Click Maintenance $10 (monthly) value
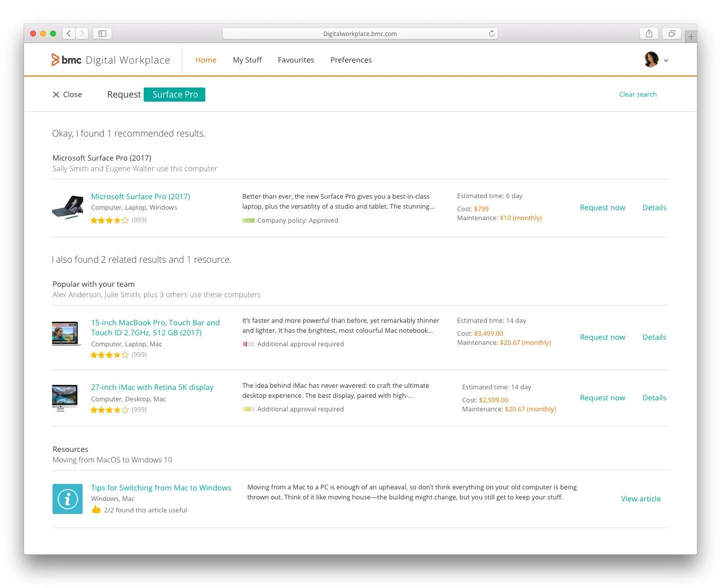721x588 pixels. pyautogui.click(x=521, y=218)
